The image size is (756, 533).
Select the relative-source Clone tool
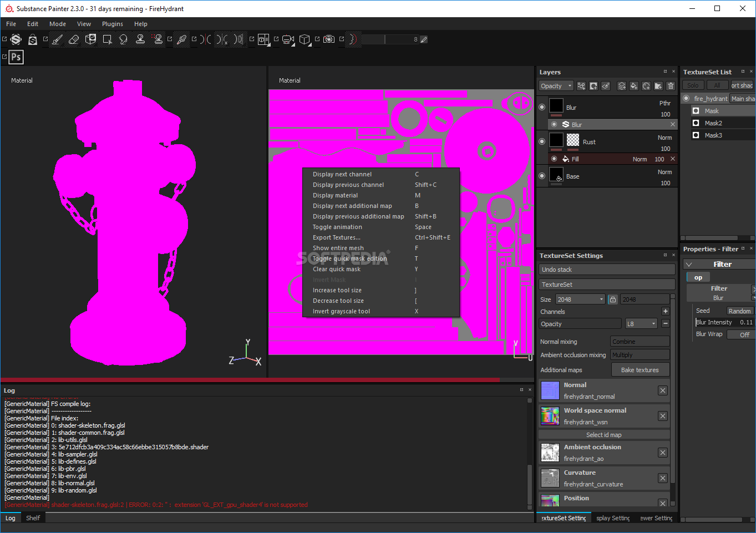tap(158, 39)
